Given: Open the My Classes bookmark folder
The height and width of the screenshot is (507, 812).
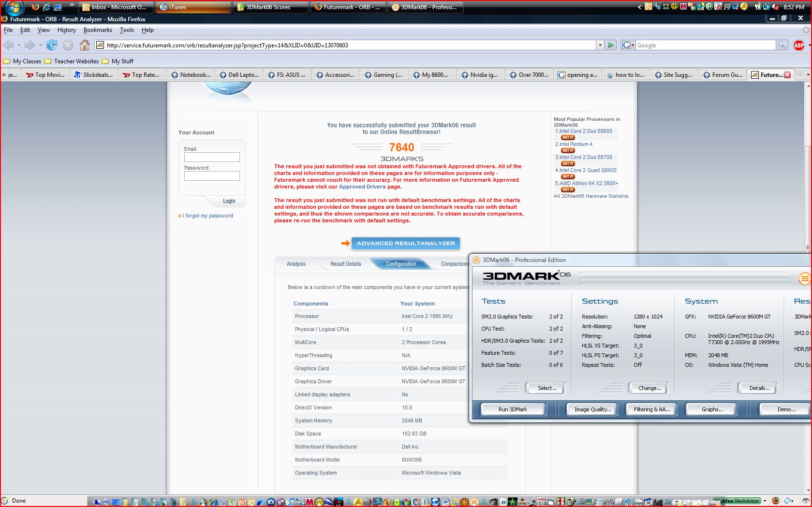Looking at the screenshot, I should pyautogui.click(x=22, y=61).
